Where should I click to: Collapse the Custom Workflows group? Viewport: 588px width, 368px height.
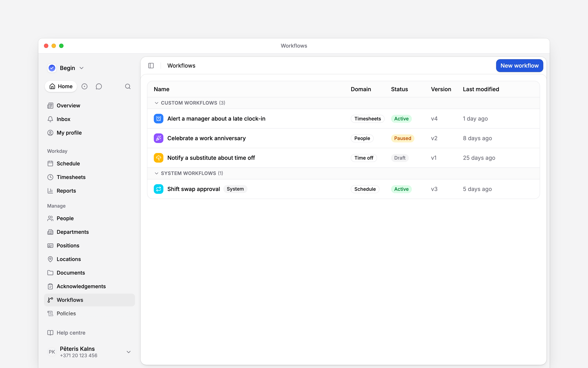click(156, 103)
